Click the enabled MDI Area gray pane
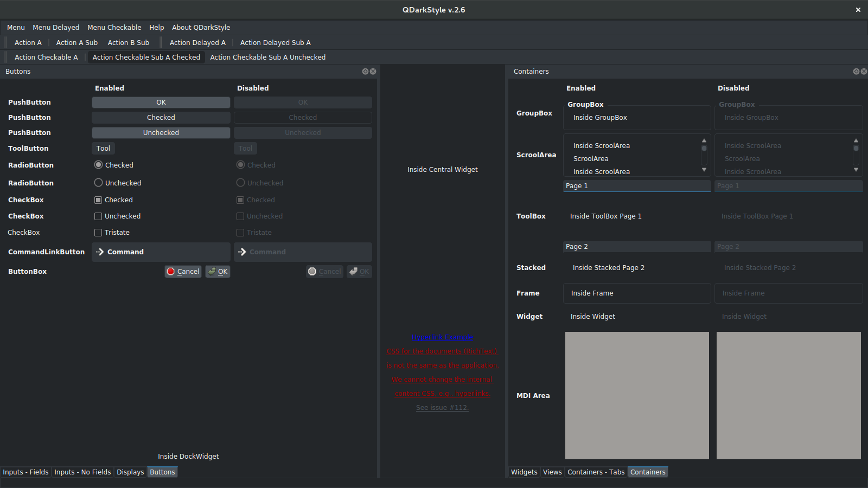Viewport: 868px width, 488px height. click(637, 396)
